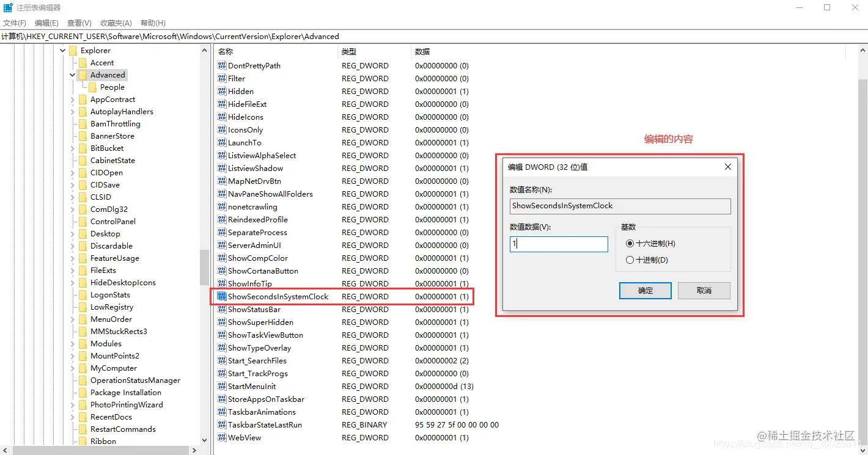
Task: Click the DWORD icon beside HideFileExt
Action: (222, 104)
